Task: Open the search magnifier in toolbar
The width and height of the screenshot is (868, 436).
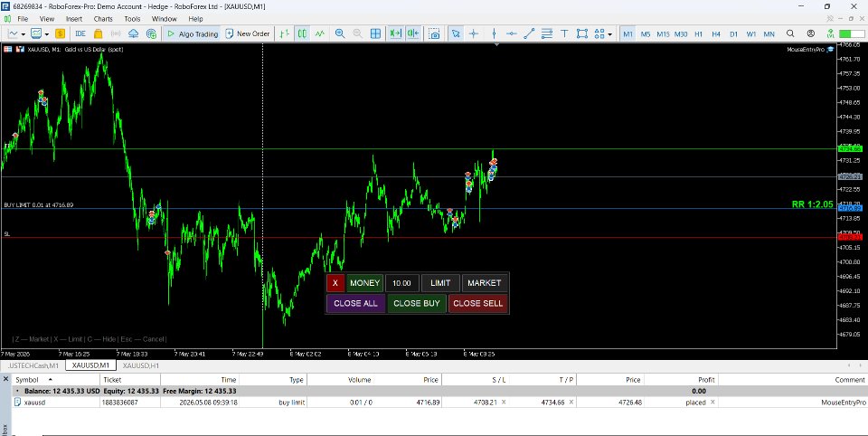Action: point(790,33)
